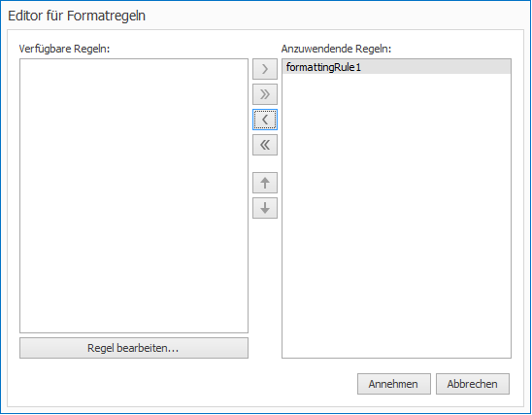Confirm changes with the Annehmen button

click(393, 384)
